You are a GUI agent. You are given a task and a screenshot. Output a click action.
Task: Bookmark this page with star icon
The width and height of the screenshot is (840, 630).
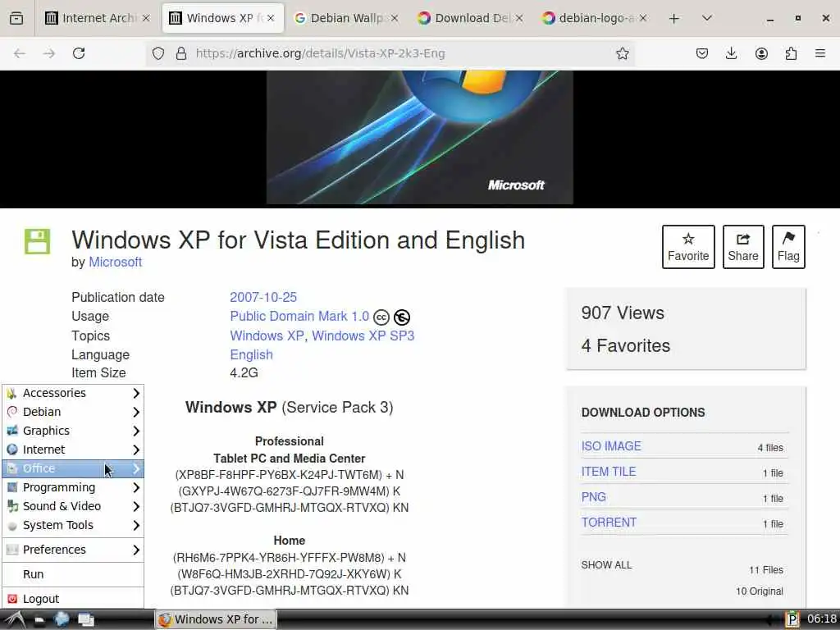point(622,53)
